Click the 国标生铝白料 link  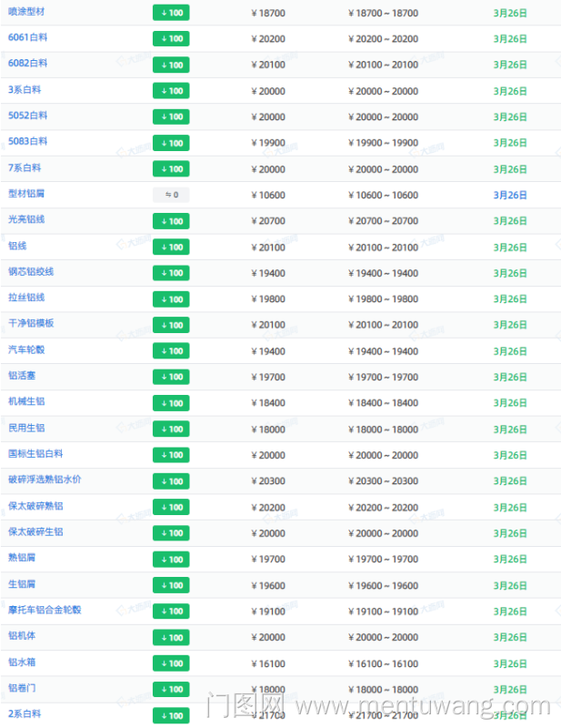tap(35, 453)
